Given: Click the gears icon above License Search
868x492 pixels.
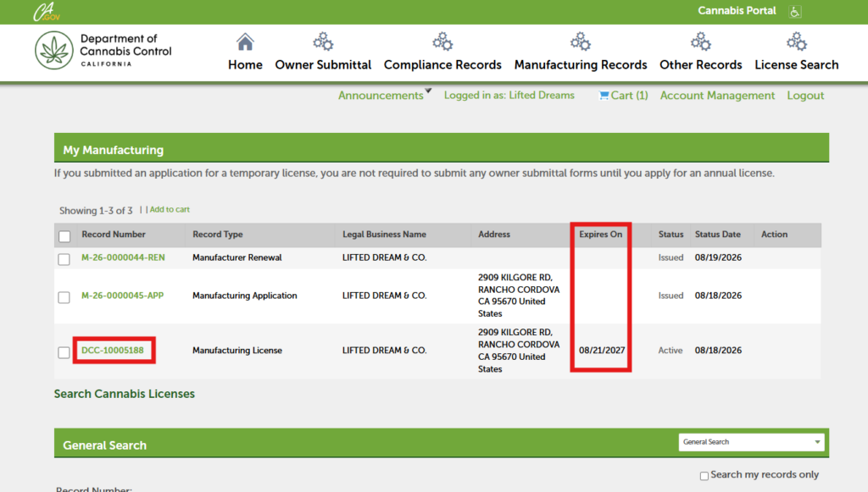Looking at the screenshot, I should pyautogui.click(x=797, y=41).
